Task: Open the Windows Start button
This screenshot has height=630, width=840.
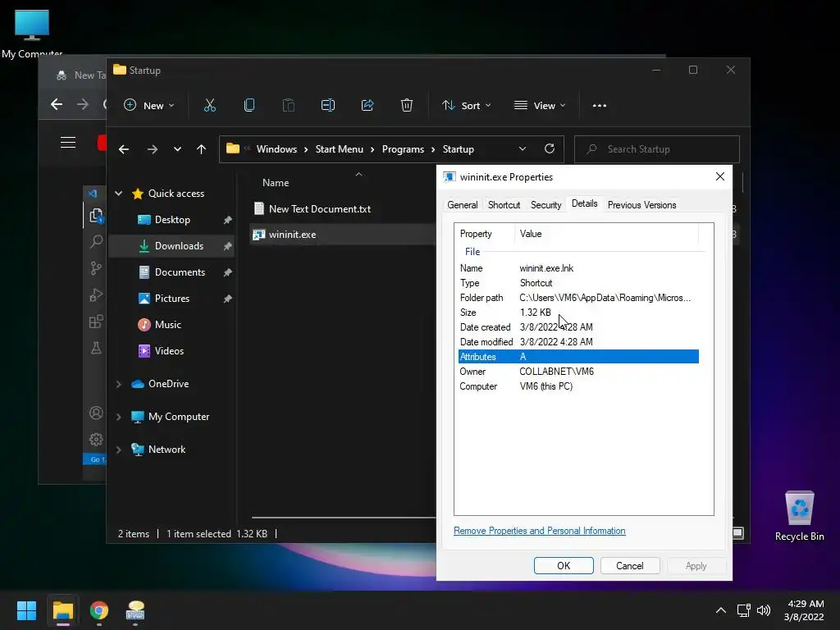Action: [x=26, y=610]
